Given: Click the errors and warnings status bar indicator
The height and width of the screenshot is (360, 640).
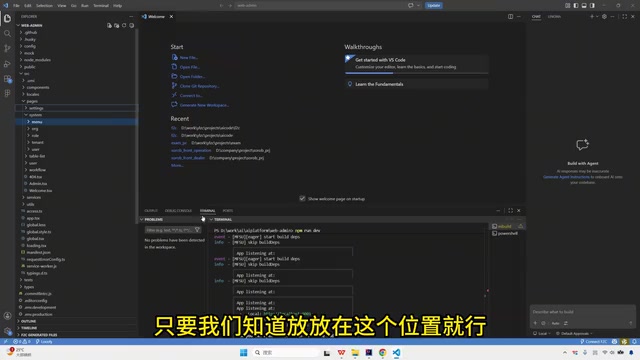Looking at the screenshot, I should [22, 342].
